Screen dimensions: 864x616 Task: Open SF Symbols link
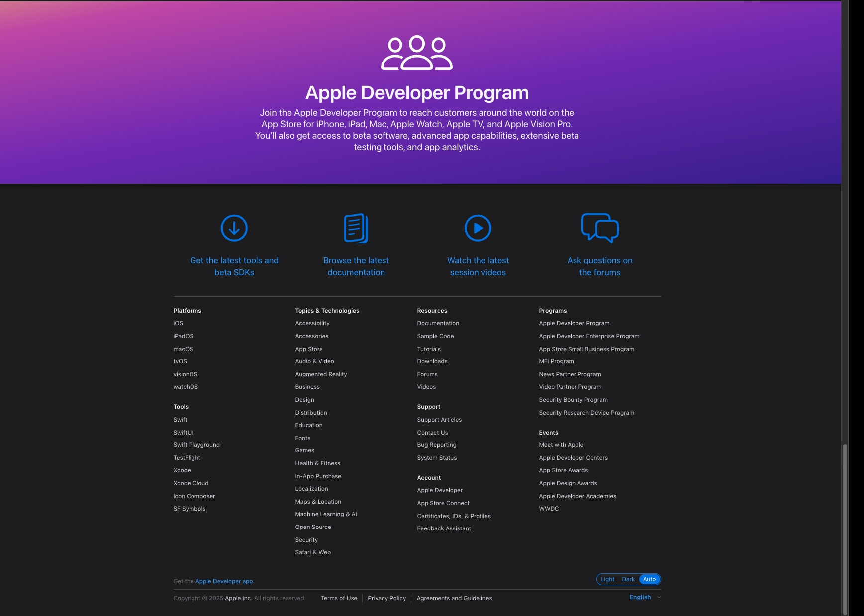190,509
